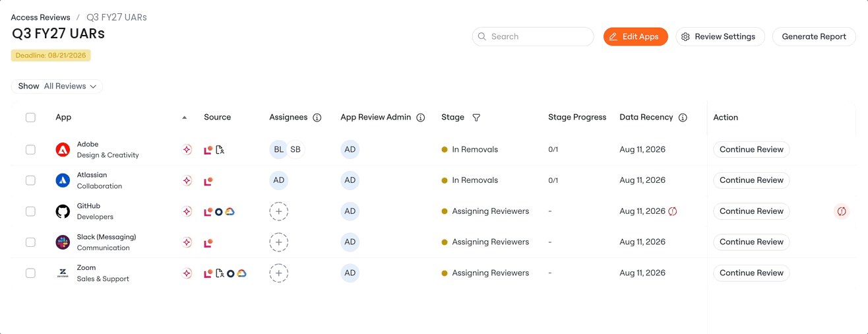Click the Adobe app logo
Image resolution: width=868 pixels, height=334 pixels.
(x=63, y=150)
